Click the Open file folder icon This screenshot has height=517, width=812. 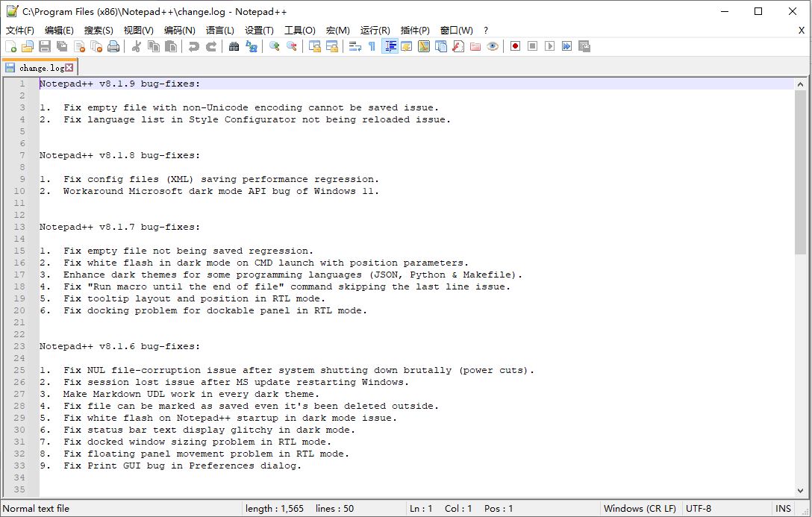tap(28, 46)
